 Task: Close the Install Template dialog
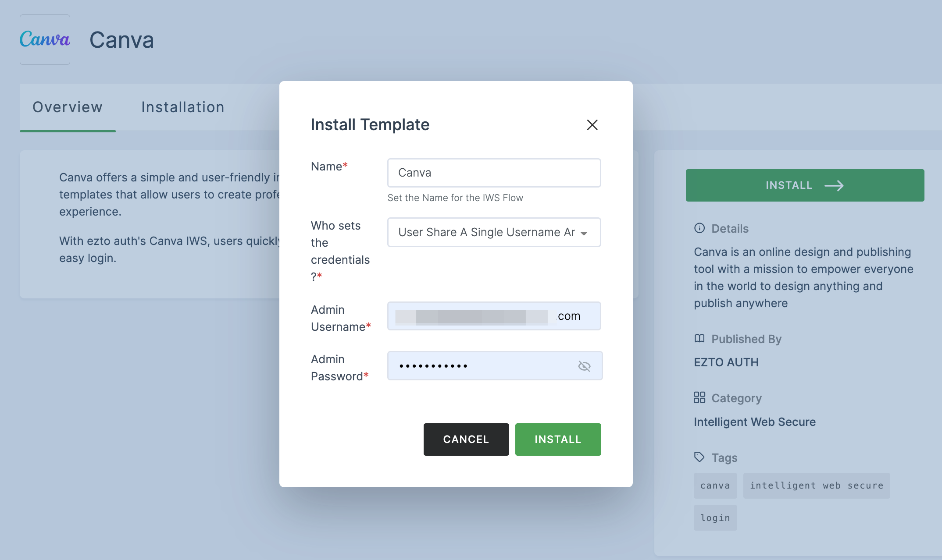(x=592, y=125)
